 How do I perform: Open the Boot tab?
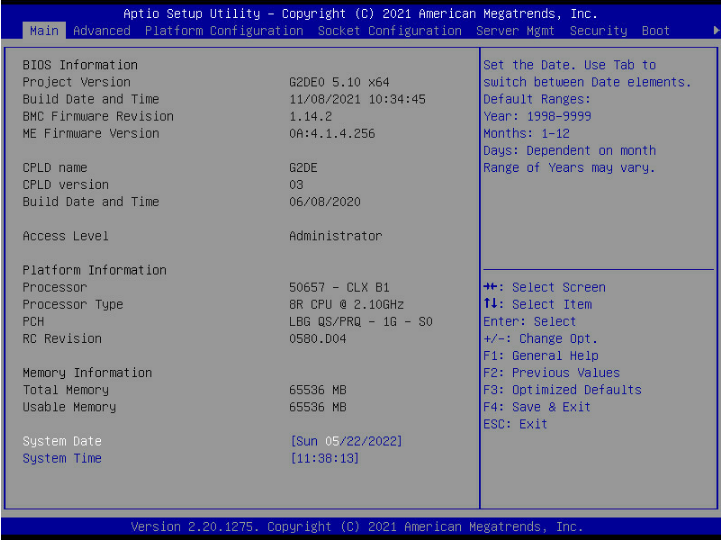[x=656, y=31]
